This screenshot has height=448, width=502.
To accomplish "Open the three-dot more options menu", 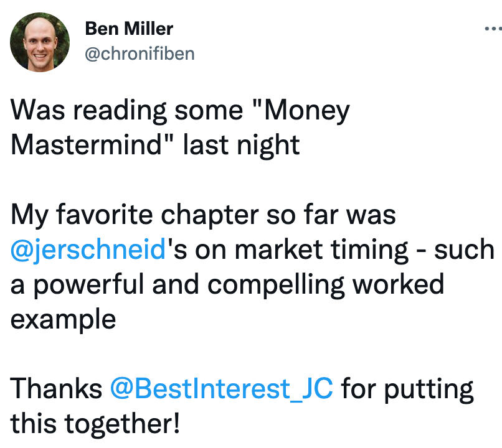I will pos(493,29).
